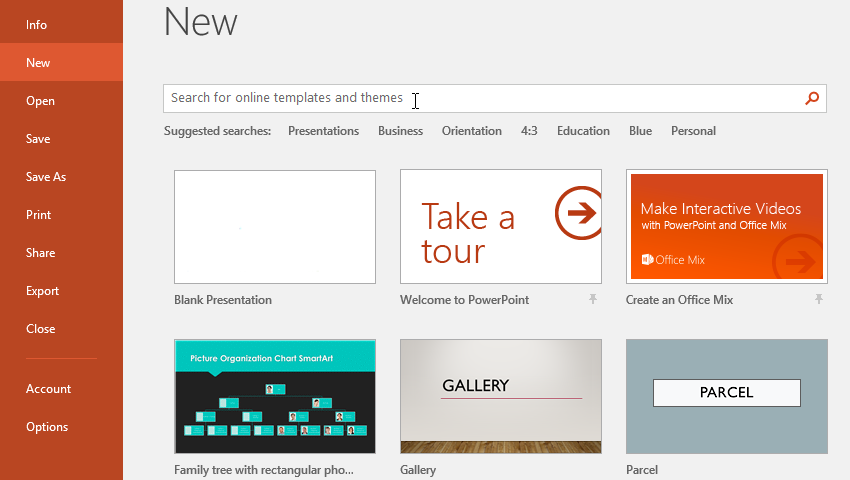The width and height of the screenshot is (850, 480).
Task: Open the Family tree SmartArt template
Action: (275, 396)
